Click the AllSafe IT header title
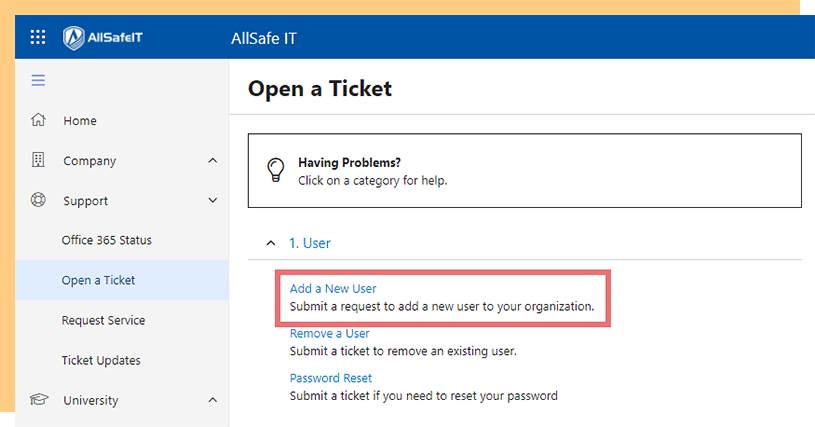This screenshot has height=427, width=815. click(264, 38)
